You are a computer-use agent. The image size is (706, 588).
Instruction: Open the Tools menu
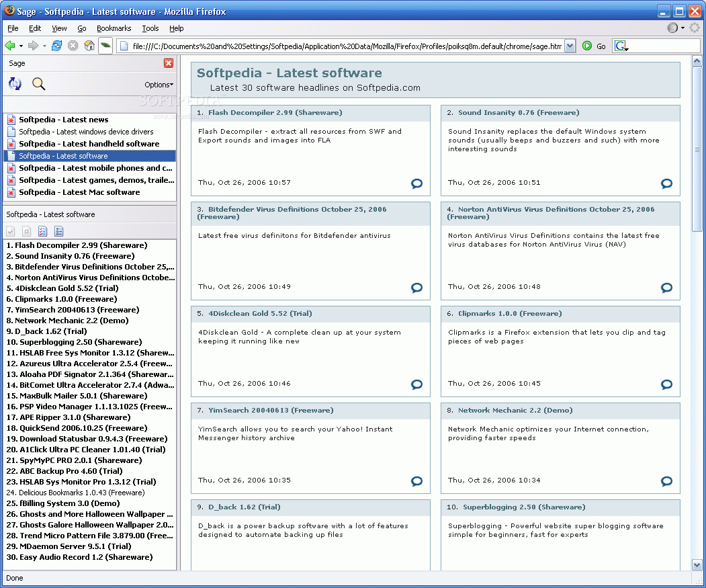150,28
